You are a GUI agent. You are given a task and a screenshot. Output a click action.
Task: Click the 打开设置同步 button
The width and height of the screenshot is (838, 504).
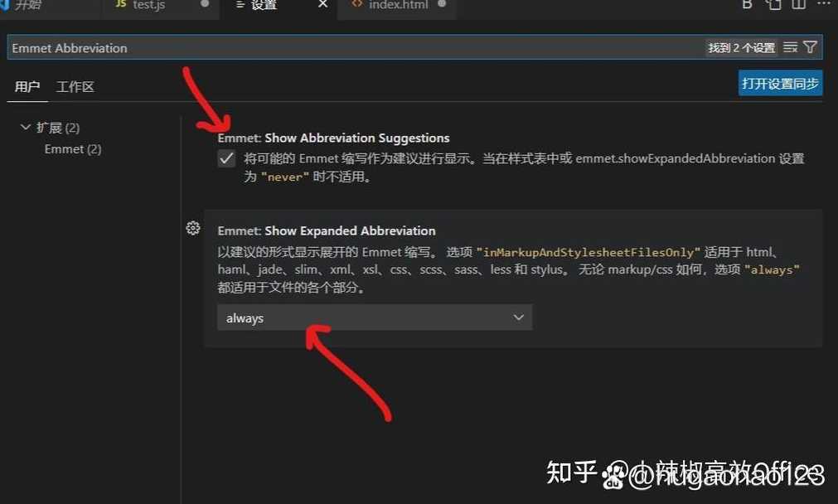pyautogui.click(x=780, y=84)
